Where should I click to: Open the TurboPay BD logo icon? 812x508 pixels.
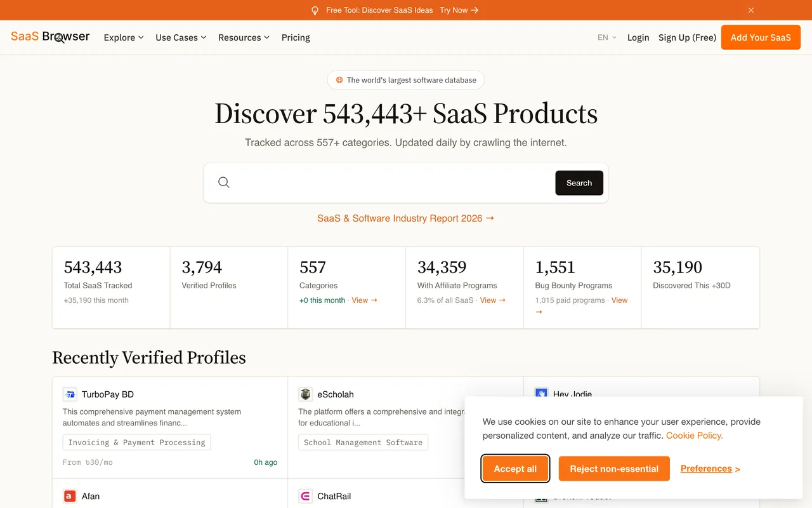70,394
